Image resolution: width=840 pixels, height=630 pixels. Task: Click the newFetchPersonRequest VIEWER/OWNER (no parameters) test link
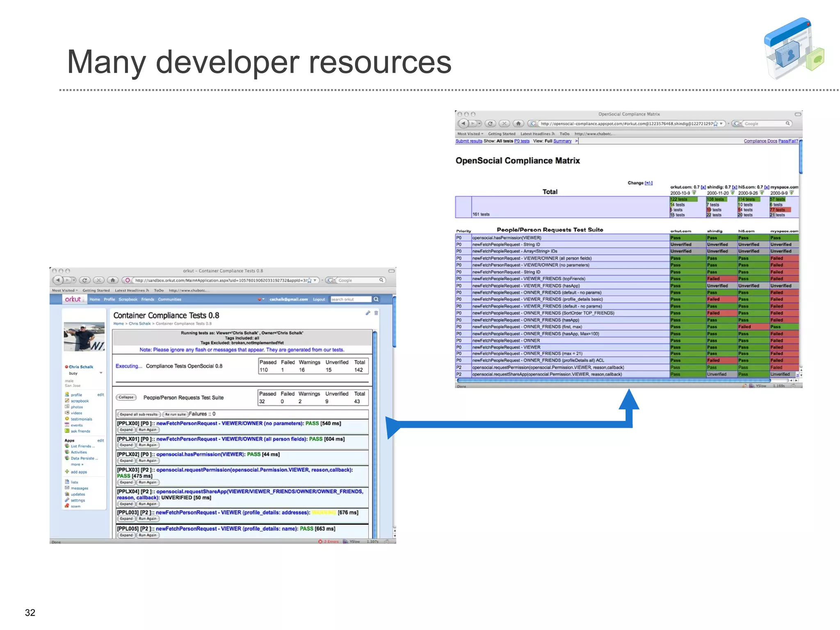(230, 424)
